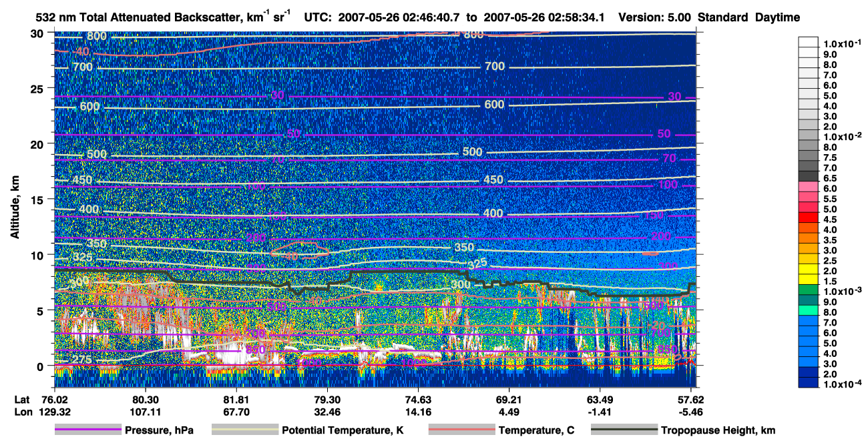Click the latitude value "74.63"
Image resolution: width=868 pixels, height=445 pixels.
pyautogui.click(x=417, y=399)
